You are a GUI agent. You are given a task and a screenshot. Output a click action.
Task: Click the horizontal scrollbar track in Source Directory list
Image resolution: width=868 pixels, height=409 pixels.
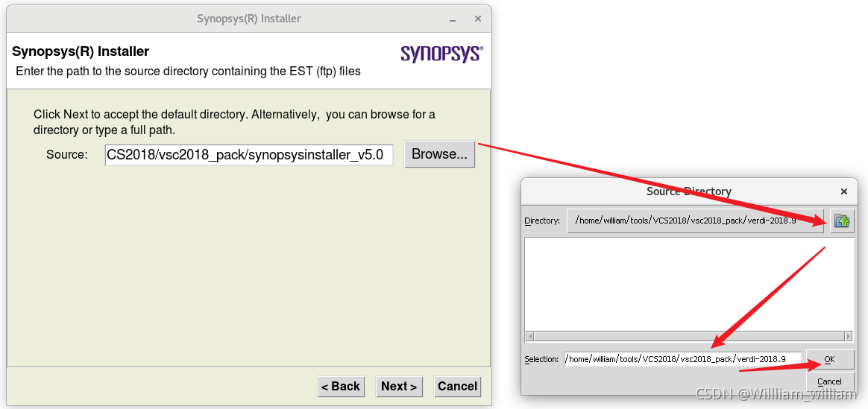[x=689, y=336]
